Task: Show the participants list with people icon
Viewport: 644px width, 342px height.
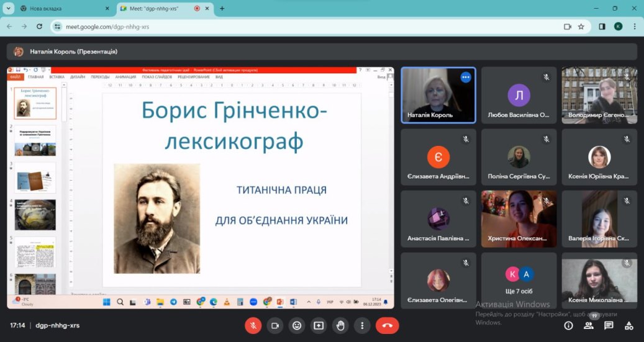Action: [589, 326]
